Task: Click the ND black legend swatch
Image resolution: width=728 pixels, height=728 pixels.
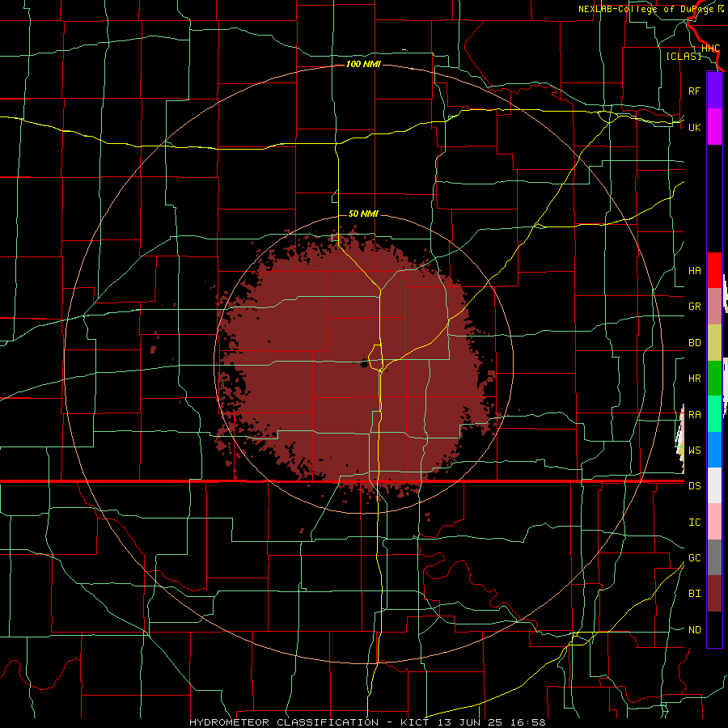Action: click(714, 629)
